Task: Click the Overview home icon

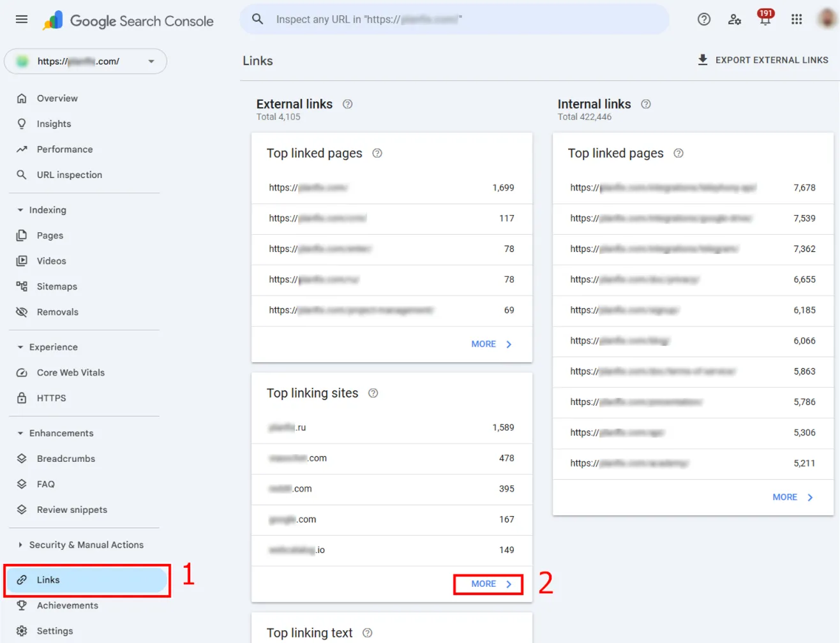Action: click(22, 98)
